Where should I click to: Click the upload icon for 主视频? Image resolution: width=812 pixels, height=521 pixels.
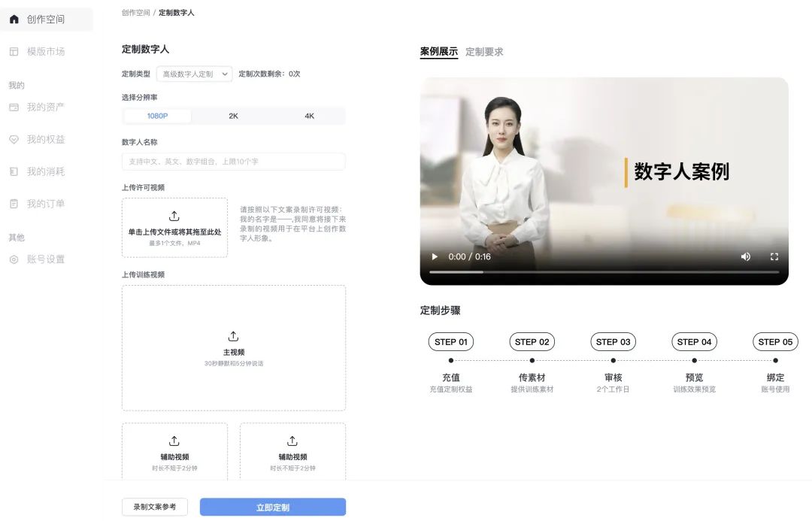(233, 336)
